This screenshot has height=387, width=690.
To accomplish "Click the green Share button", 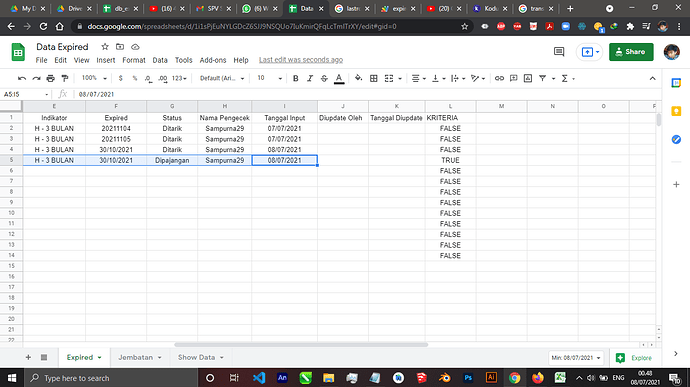I will (631, 52).
